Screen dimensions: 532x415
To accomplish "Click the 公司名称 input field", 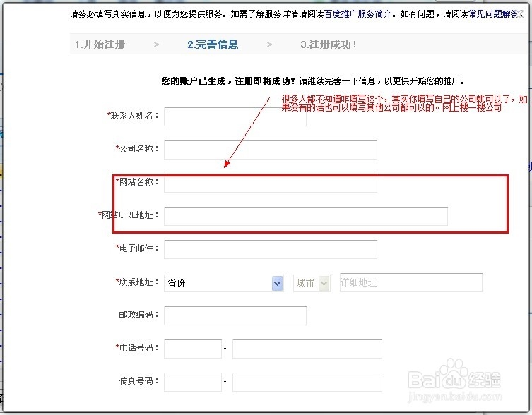I will click(271, 150).
